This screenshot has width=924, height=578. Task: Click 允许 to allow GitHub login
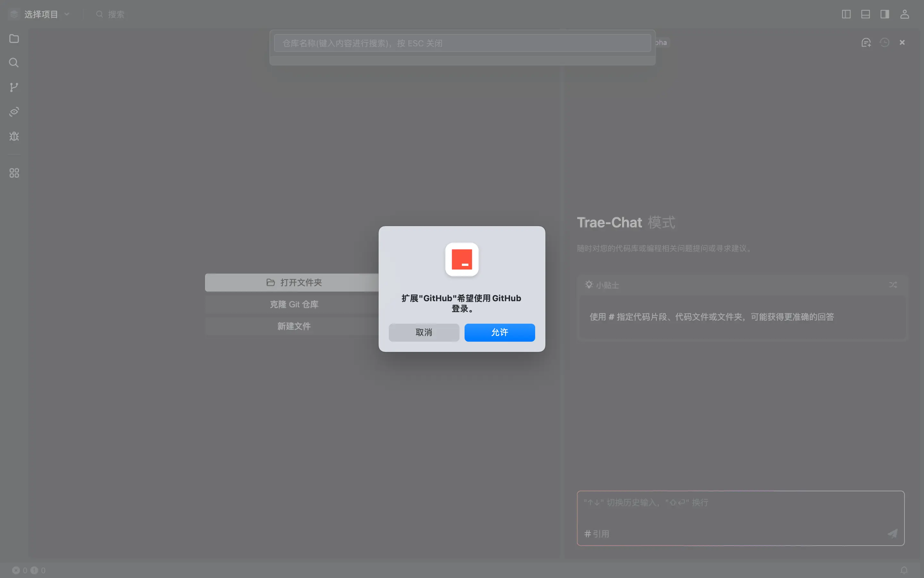tap(500, 332)
